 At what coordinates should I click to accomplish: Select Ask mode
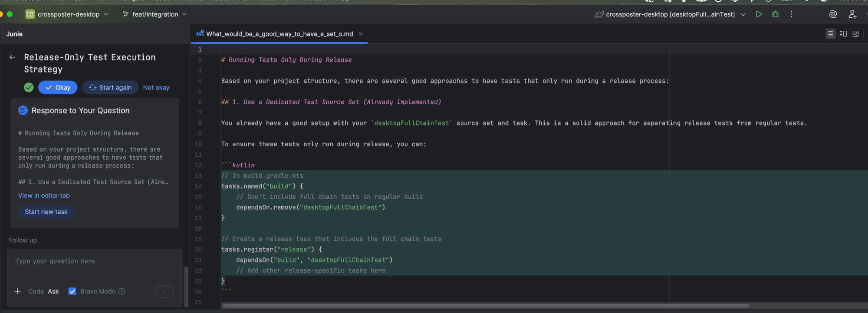(53, 291)
